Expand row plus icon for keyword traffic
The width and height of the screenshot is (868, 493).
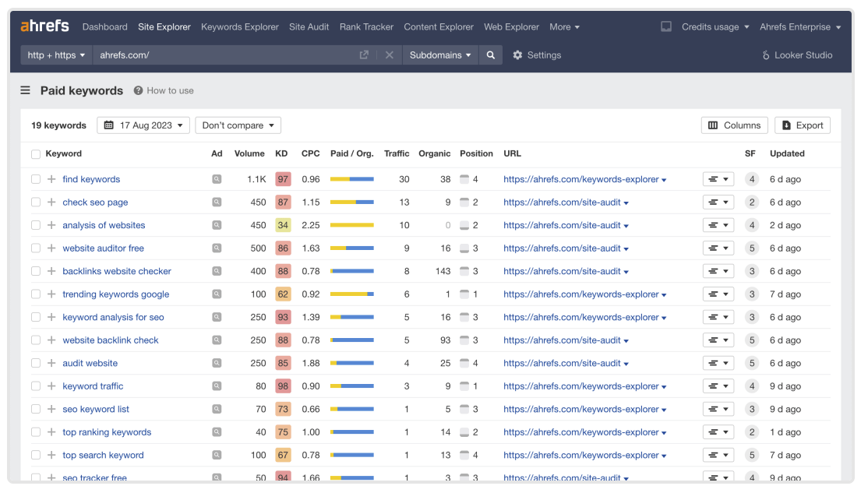(51, 386)
